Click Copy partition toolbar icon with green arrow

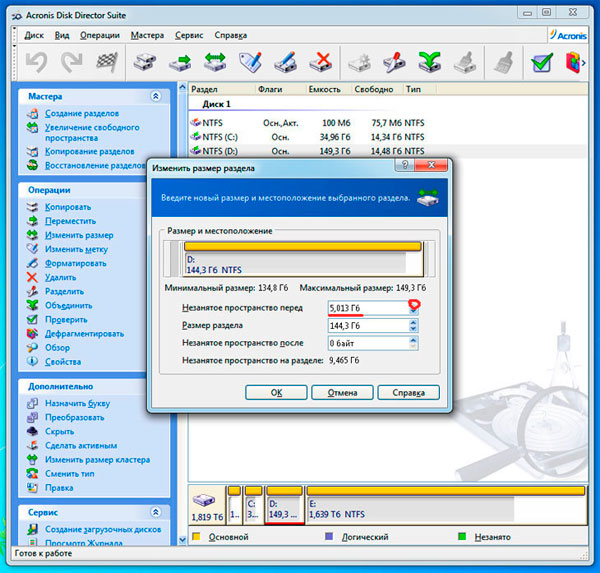pos(179,62)
